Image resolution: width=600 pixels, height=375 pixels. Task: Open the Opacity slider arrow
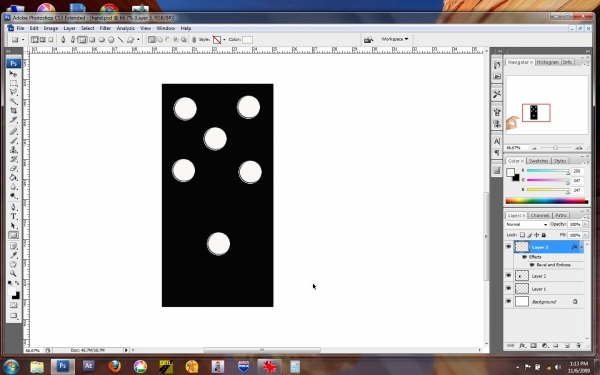point(585,225)
